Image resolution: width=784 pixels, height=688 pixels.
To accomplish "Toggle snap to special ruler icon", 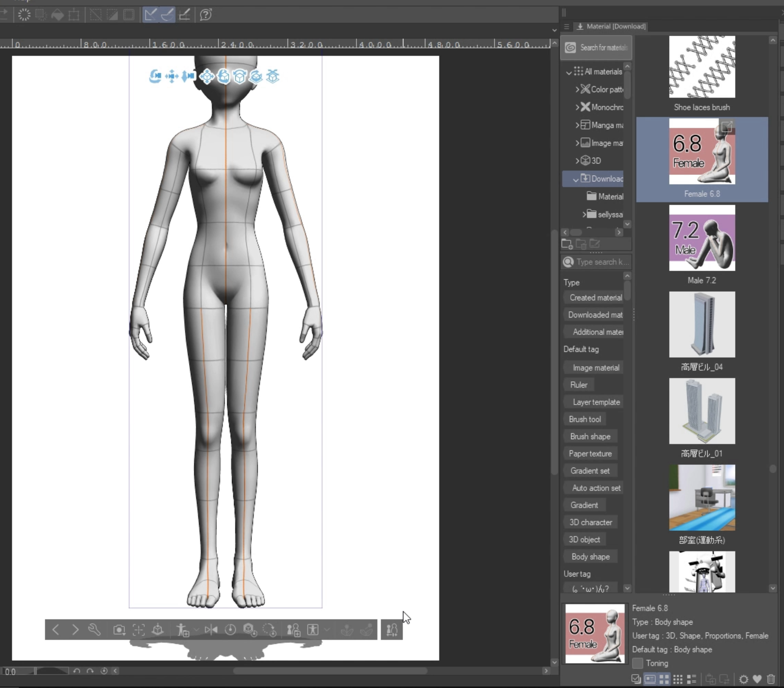I will point(167,14).
